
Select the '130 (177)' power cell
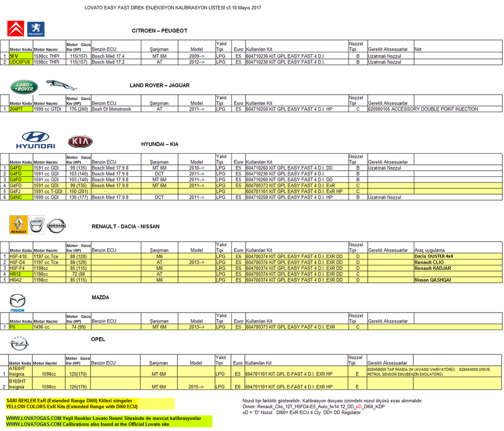pyautogui.click(x=79, y=197)
